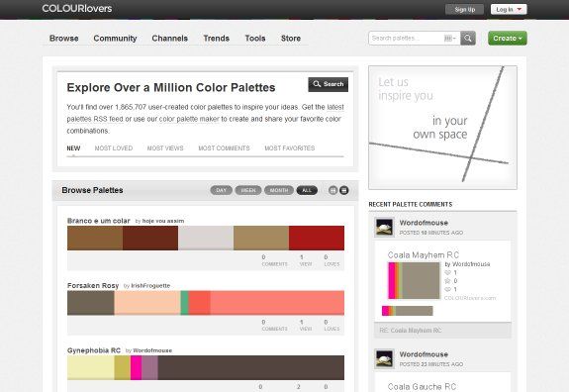Open Wordofmouse avatar on Coala Mayhem comment

(x=384, y=228)
